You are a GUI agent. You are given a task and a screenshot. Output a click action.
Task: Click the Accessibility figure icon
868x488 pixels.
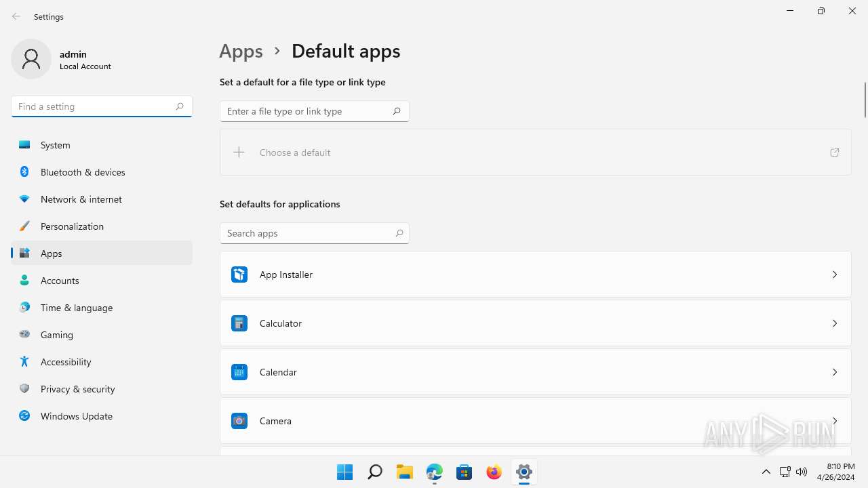(24, 362)
